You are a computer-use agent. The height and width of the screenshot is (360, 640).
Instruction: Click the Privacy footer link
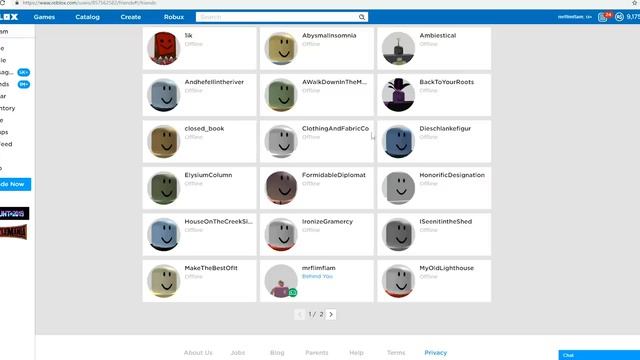tap(435, 353)
